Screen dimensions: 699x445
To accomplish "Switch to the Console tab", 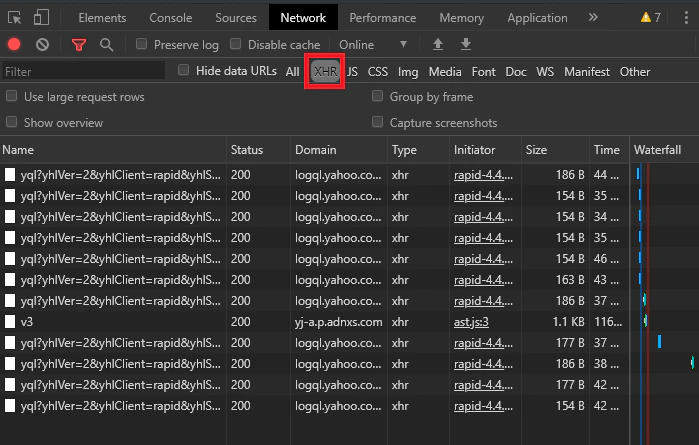I will click(x=171, y=18).
